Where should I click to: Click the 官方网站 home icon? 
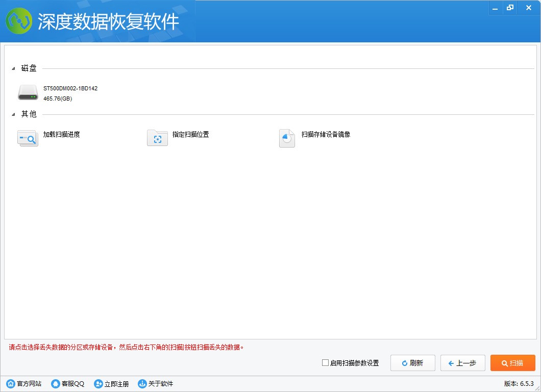[10, 383]
